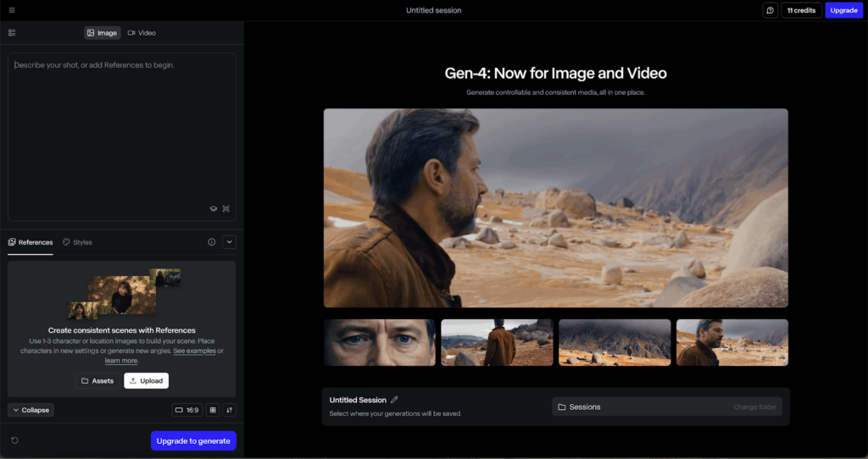Viewport: 868px width, 459px height.
Task: Select the Styles tab
Action: click(77, 242)
